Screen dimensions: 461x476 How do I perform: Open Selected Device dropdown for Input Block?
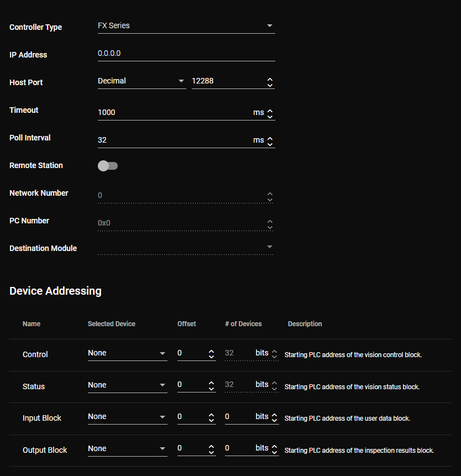127,417
